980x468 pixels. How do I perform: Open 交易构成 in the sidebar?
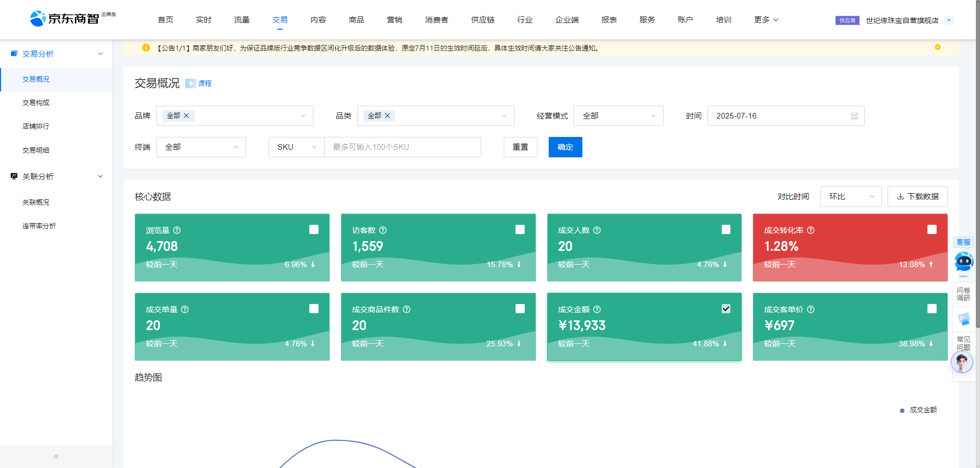(x=36, y=103)
